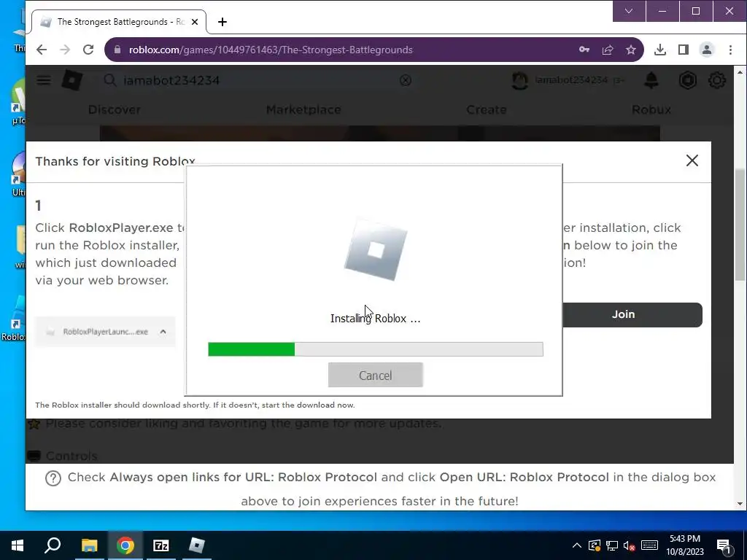The height and width of the screenshot is (560, 747).
Task: Go to Marketplace section
Action: pyautogui.click(x=303, y=109)
